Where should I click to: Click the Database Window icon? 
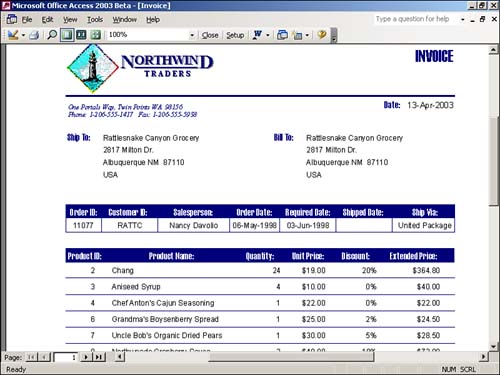coord(282,35)
